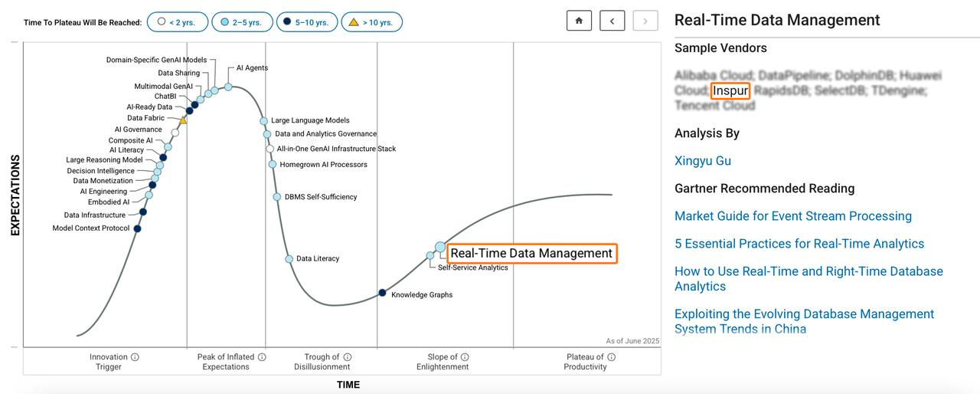Toggle the '> 10 yrs.' plateau filter
Screen dimensions: 980x394
[x=371, y=22]
